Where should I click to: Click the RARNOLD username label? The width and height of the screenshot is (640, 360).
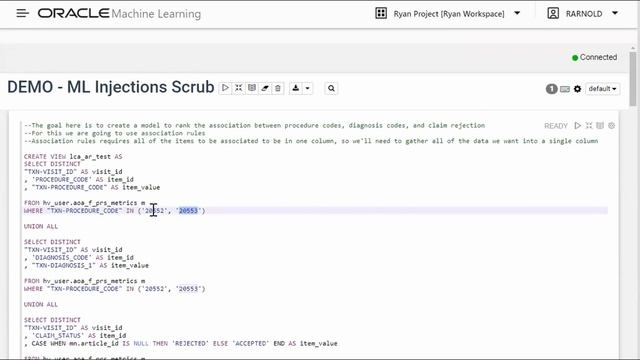pyautogui.click(x=584, y=13)
